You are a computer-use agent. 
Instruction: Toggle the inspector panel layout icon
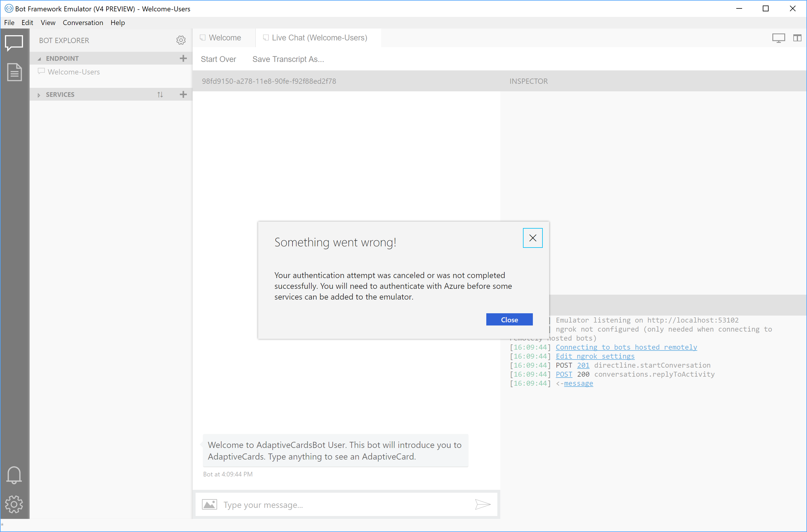(x=797, y=38)
